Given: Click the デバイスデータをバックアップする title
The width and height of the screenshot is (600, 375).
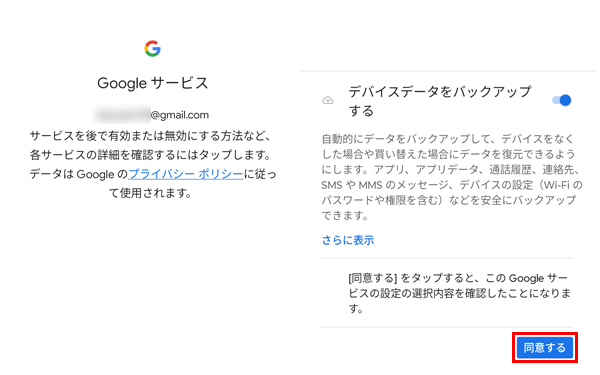Looking at the screenshot, I should pyautogui.click(x=440, y=101).
